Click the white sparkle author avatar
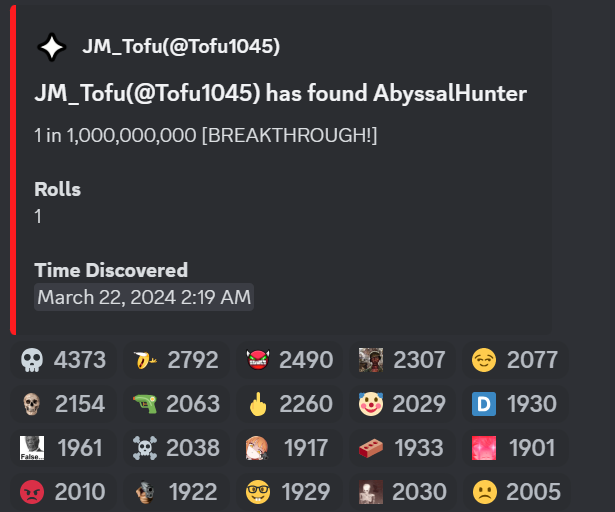 [51, 47]
